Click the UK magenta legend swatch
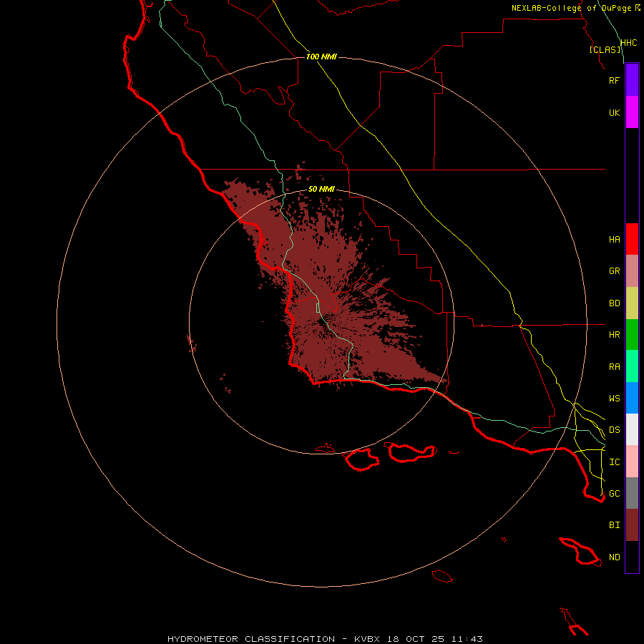This screenshot has height=644, width=644. (x=632, y=112)
